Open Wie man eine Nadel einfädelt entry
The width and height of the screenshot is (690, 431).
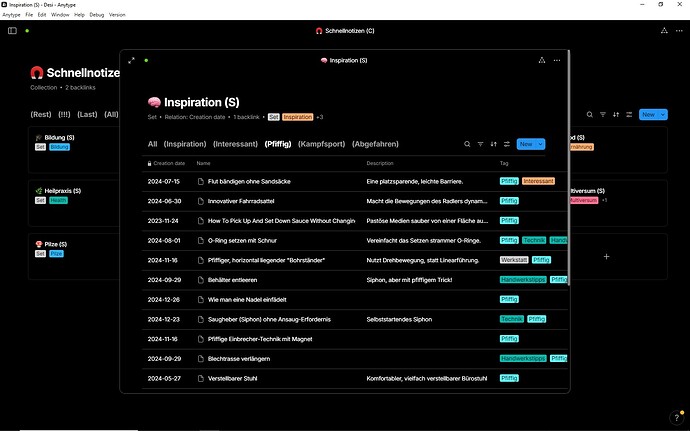(x=247, y=300)
